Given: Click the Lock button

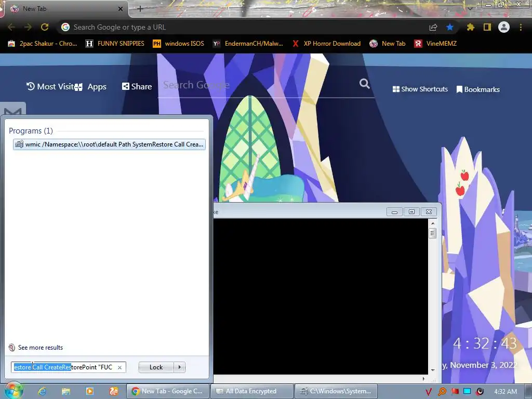Looking at the screenshot, I should click(x=156, y=367).
